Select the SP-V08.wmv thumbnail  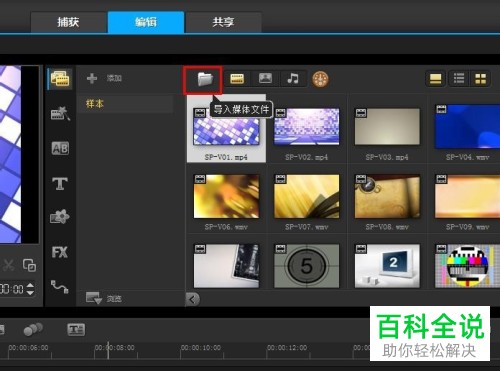click(387, 197)
